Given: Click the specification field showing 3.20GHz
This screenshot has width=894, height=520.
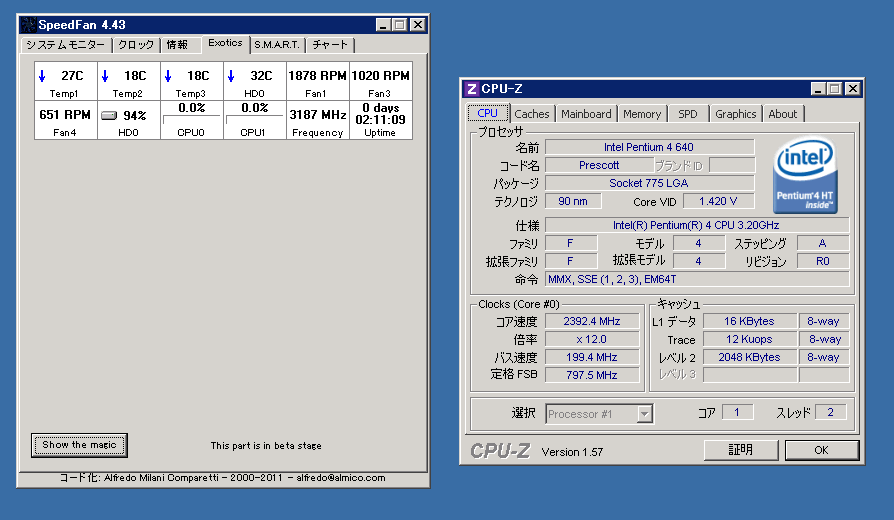Looking at the screenshot, I should pyautogui.click(x=697, y=225).
